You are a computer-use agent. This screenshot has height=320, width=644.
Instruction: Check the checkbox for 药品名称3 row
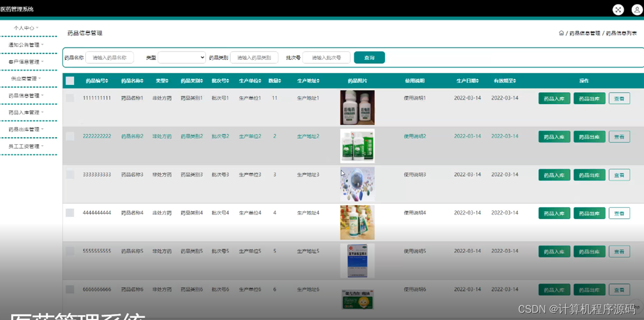click(70, 174)
